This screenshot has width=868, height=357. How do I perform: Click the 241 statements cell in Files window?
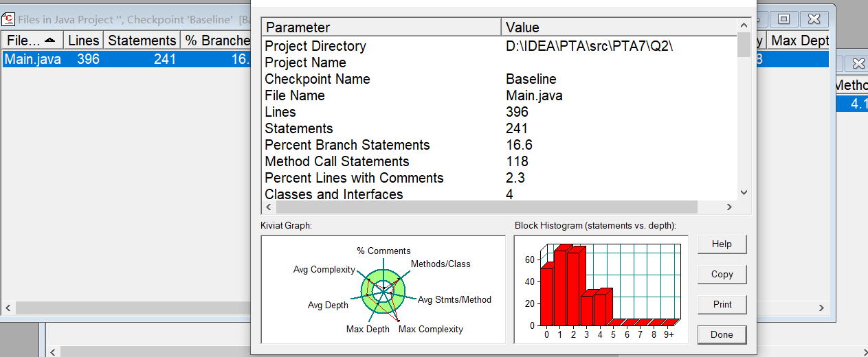pos(165,59)
